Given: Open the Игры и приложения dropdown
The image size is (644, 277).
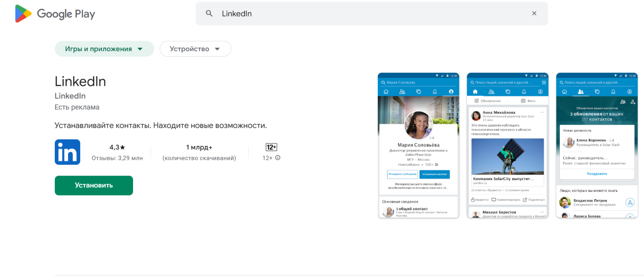Looking at the screenshot, I should coord(104,49).
